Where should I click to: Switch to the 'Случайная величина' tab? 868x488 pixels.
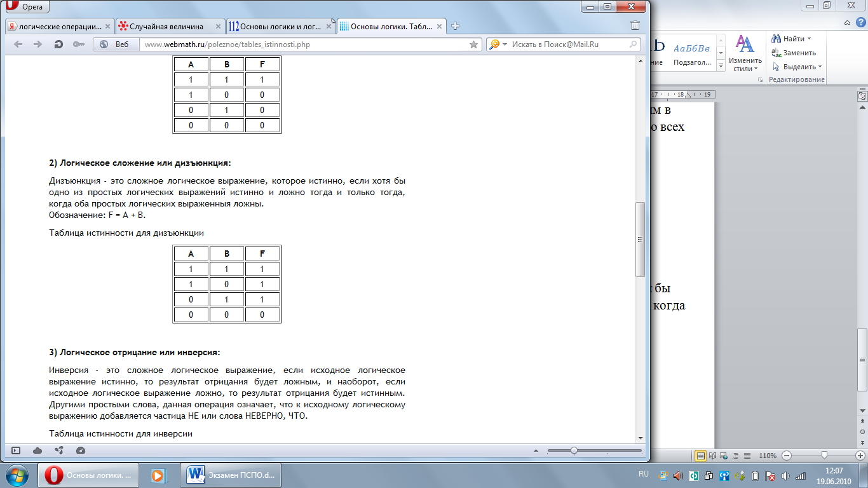tap(172, 27)
